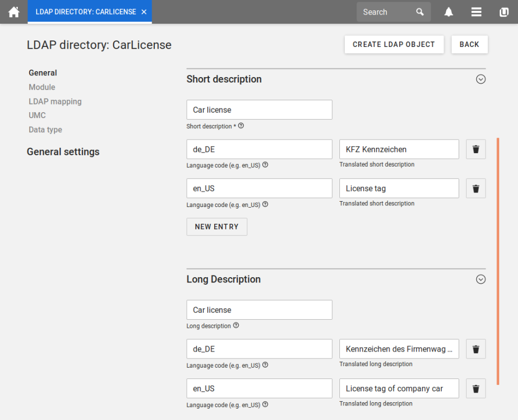
Task: Show help for Short description field
Action: (x=241, y=126)
